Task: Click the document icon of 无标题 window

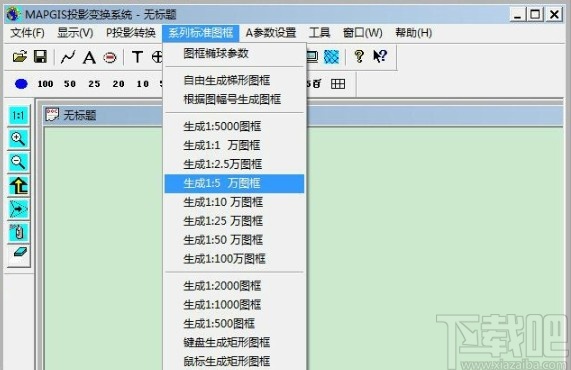Action: click(x=52, y=114)
